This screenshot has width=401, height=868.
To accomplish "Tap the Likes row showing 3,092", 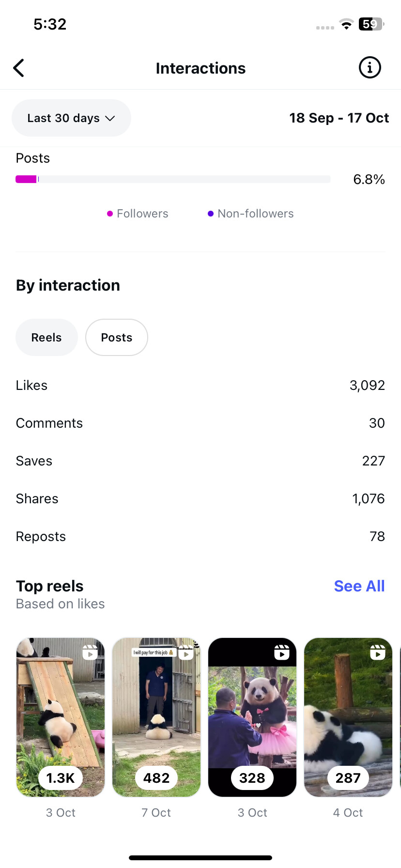I will [x=200, y=386].
